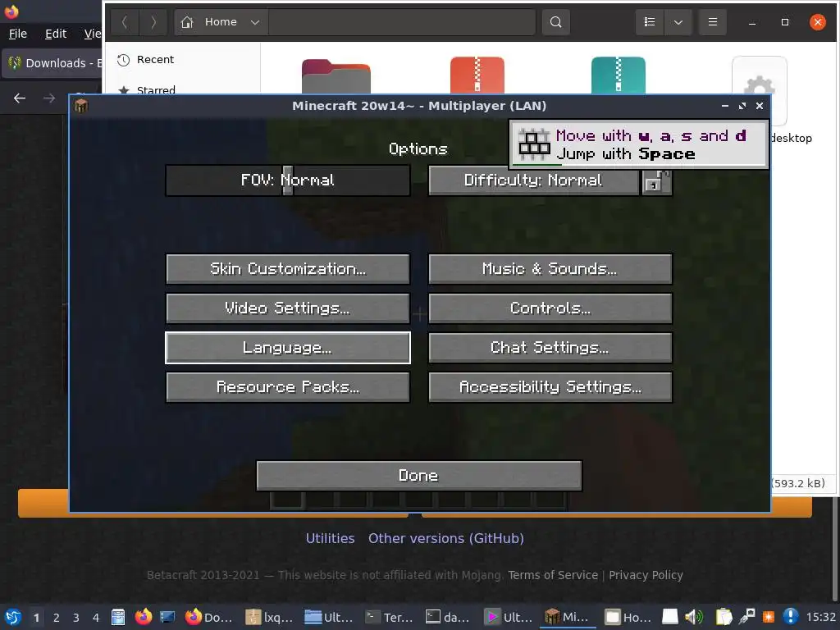
Task: Click the blue notification tray icon
Action: (x=790, y=617)
